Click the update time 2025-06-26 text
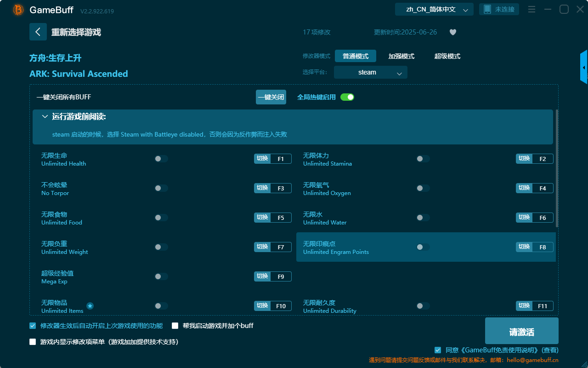The height and width of the screenshot is (368, 588). (x=406, y=32)
